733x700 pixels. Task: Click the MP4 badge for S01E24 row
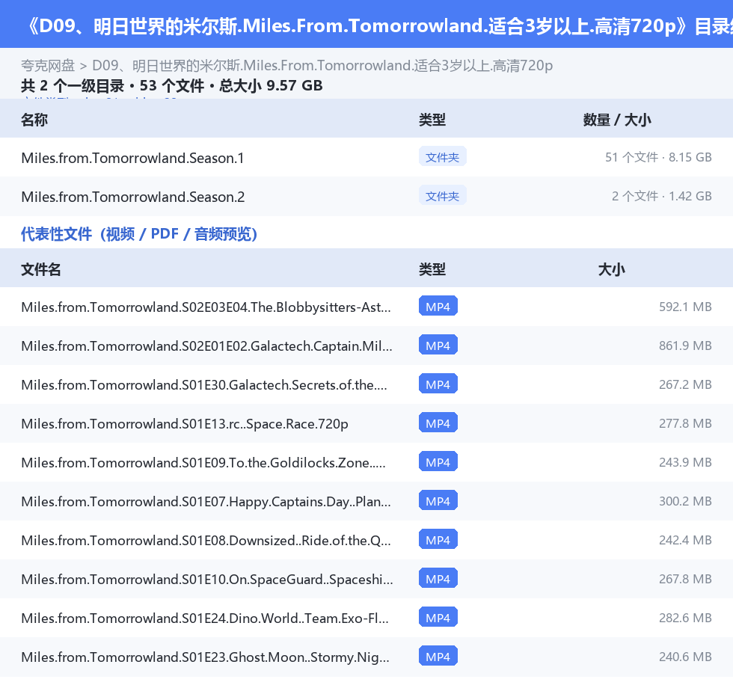point(438,616)
